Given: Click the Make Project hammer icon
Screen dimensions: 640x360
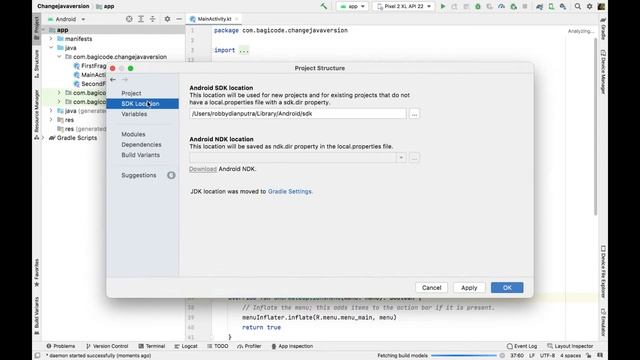Looking at the screenshot, I should [x=324, y=6].
